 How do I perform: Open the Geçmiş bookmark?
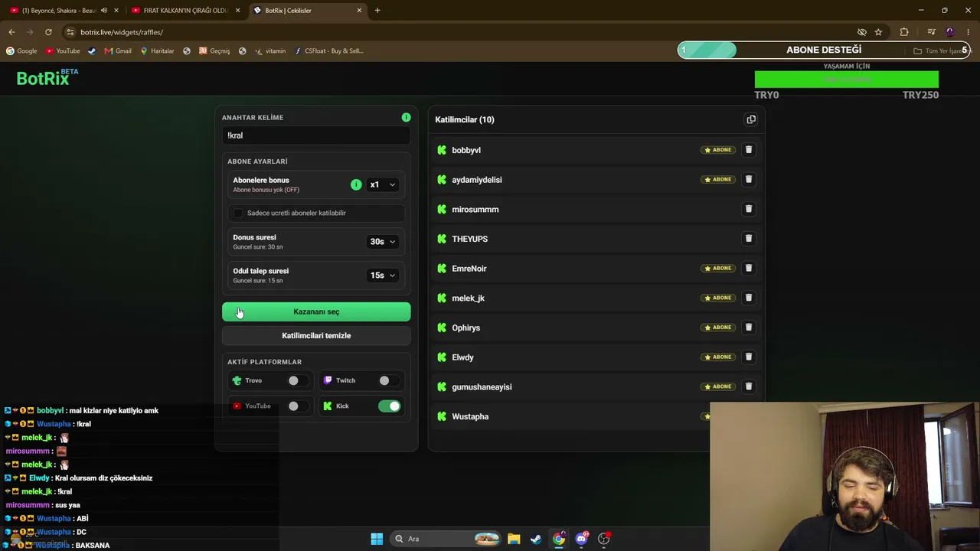click(x=214, y=51)
